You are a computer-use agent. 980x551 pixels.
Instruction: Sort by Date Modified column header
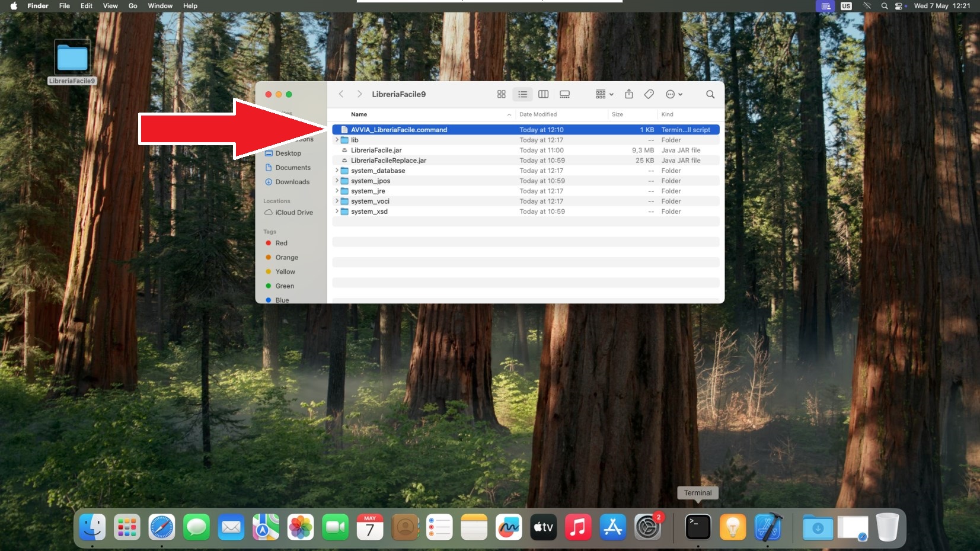click(x=538, y=114)
